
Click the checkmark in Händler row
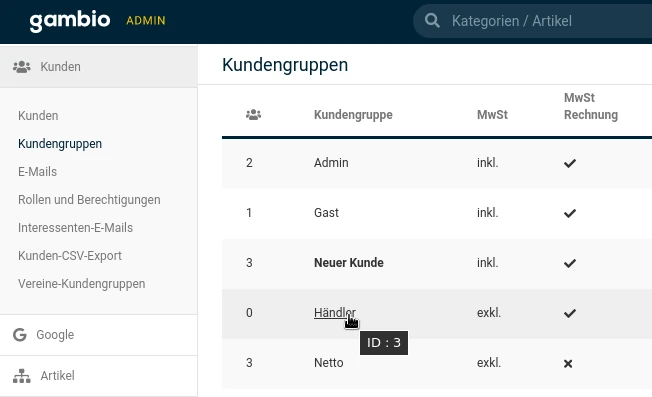coord(570,313)
